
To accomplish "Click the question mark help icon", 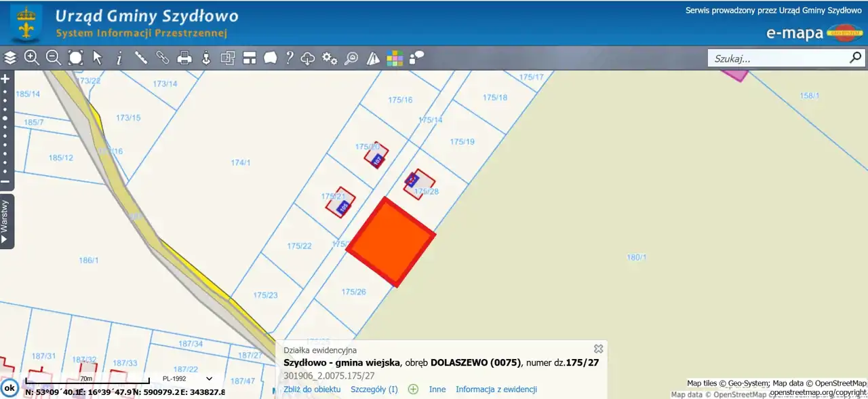I will click(290, 58).
